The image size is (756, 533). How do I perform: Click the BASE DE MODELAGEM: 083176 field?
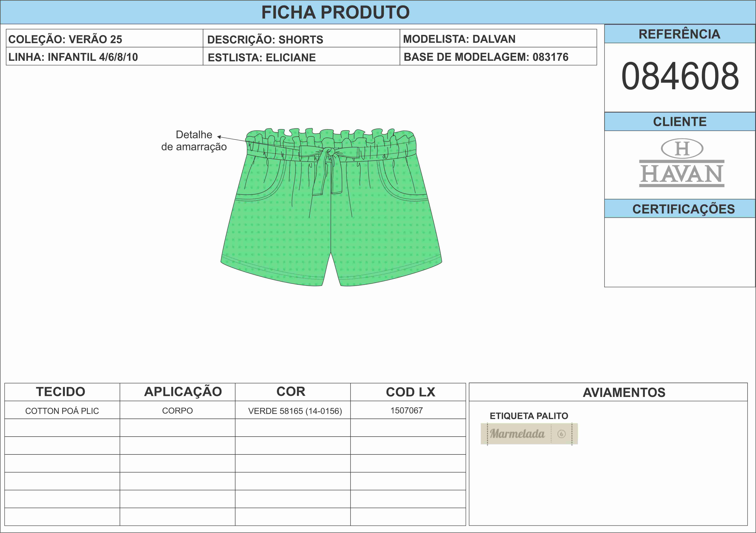486,57
